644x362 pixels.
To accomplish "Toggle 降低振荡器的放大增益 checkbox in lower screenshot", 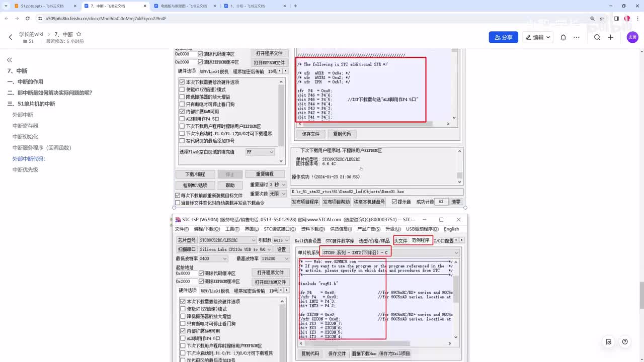I will pos(183,316).
